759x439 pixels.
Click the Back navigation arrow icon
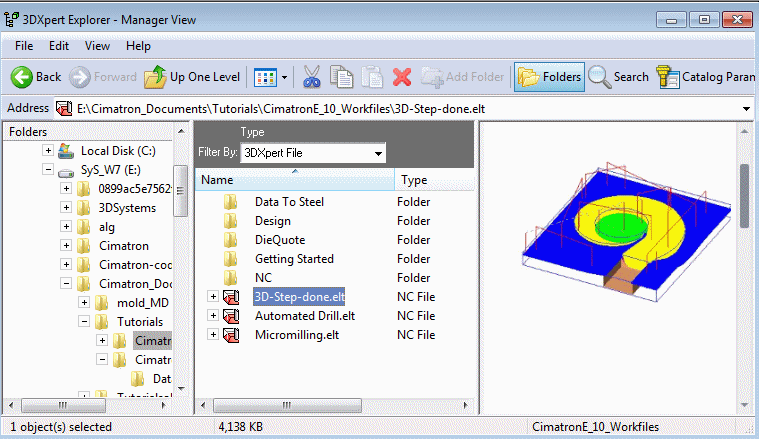(x=22, y=77)
